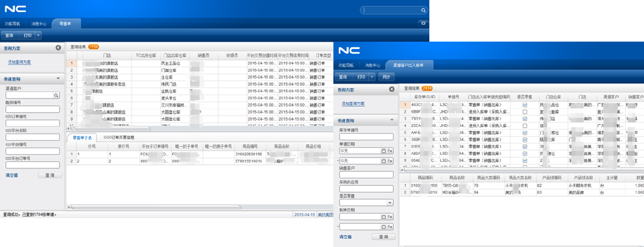The image size is (644, 247).
Task: Click the 查询 button below 制单日期
Action: 384,237
